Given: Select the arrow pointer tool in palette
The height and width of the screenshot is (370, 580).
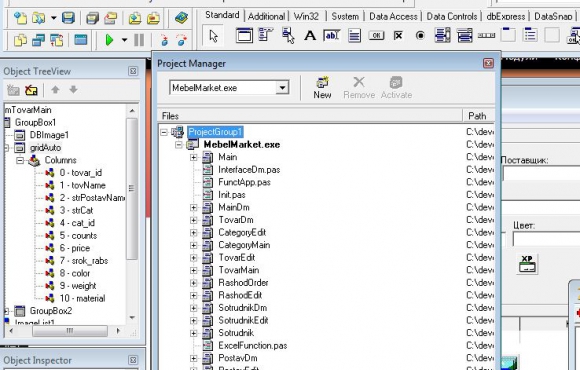Looking at the screenshot, I should pos(213,36).
